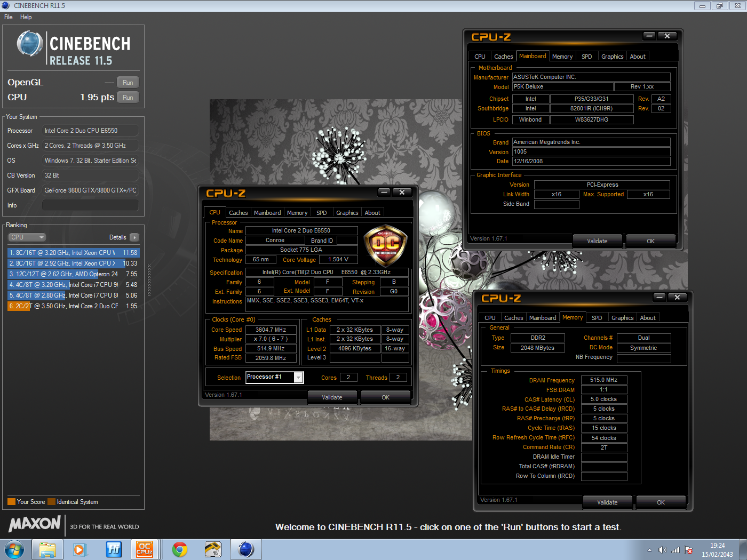Open Graphics tab in center CPU-Z window

[347, 213]
